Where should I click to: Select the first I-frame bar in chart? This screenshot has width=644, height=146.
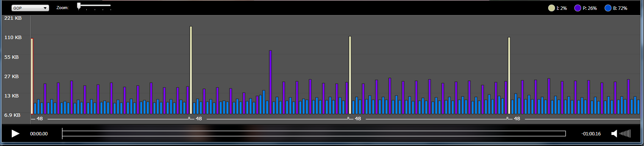point(32,76)
